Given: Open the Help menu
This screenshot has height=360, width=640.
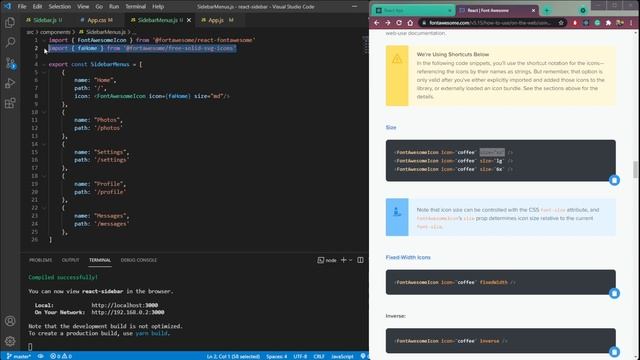Looking at the screenshot, I should coord(158,7).
